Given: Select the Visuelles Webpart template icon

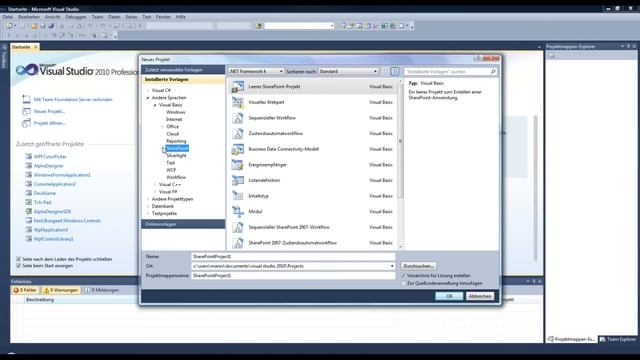Looking at the screenshot, I should pyautogui.click(x=238, y=102).
